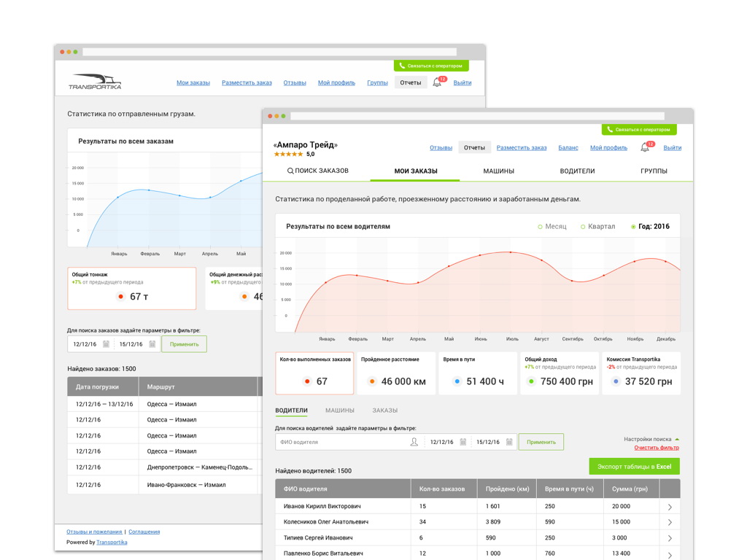The image size is (747, 560).
Task: Select the Месяц period radio button
Action: point(540,227)
